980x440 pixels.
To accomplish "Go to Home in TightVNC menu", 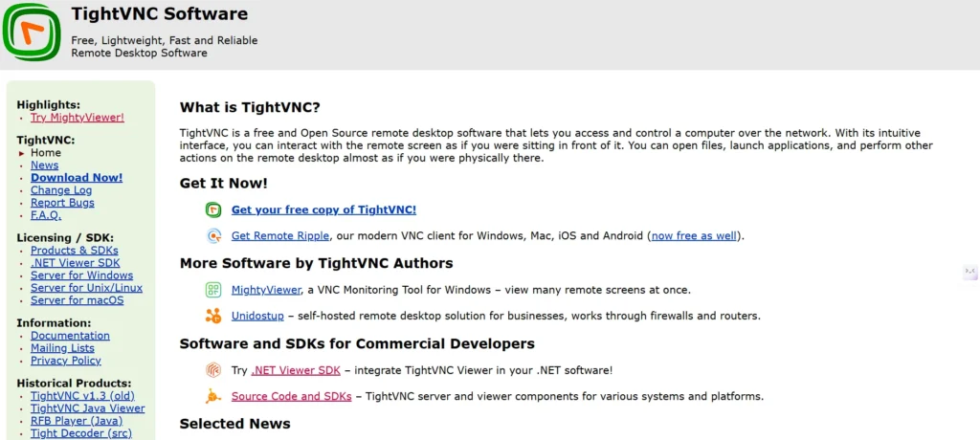I will tap(46, 152).
